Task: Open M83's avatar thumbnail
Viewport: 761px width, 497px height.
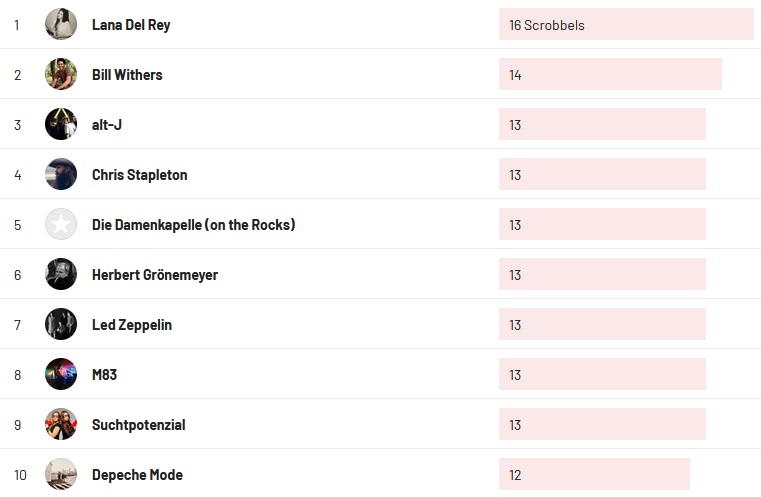Action: pyautogui.click(x=61, y=374)
